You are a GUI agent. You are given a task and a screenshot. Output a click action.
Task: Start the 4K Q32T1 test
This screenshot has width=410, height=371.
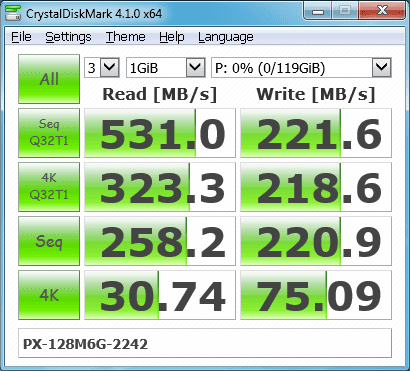click(x=49, y=187)
